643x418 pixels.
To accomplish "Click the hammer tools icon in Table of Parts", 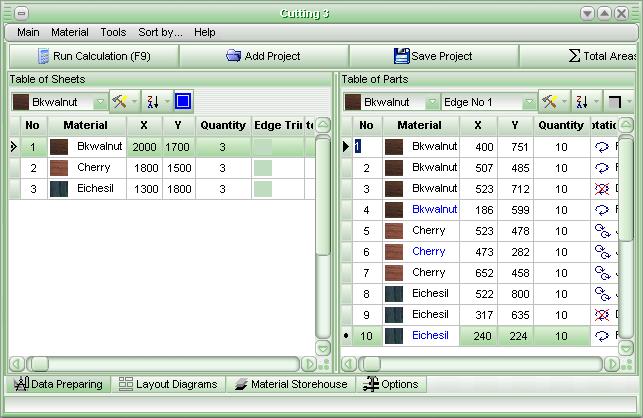I will click(549, 102).
